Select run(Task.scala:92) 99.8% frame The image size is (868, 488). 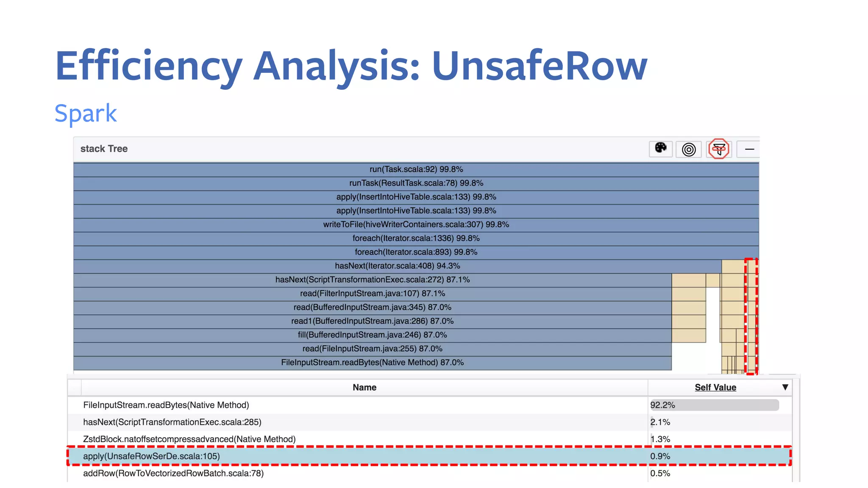[416, 169]
